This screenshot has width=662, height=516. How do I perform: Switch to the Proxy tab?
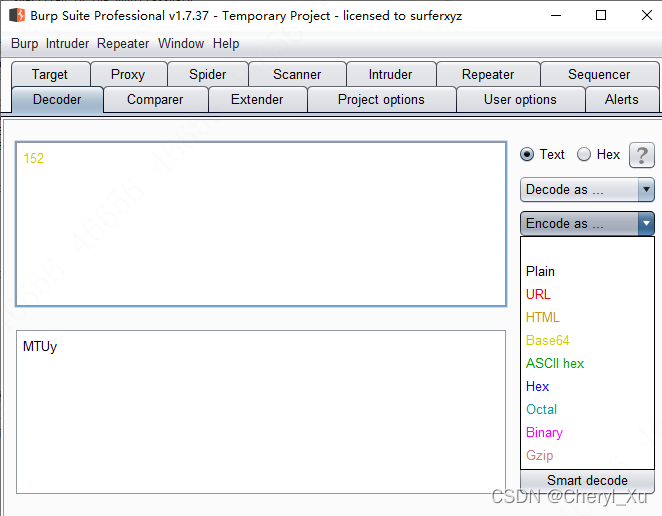(x=128, y=74)
